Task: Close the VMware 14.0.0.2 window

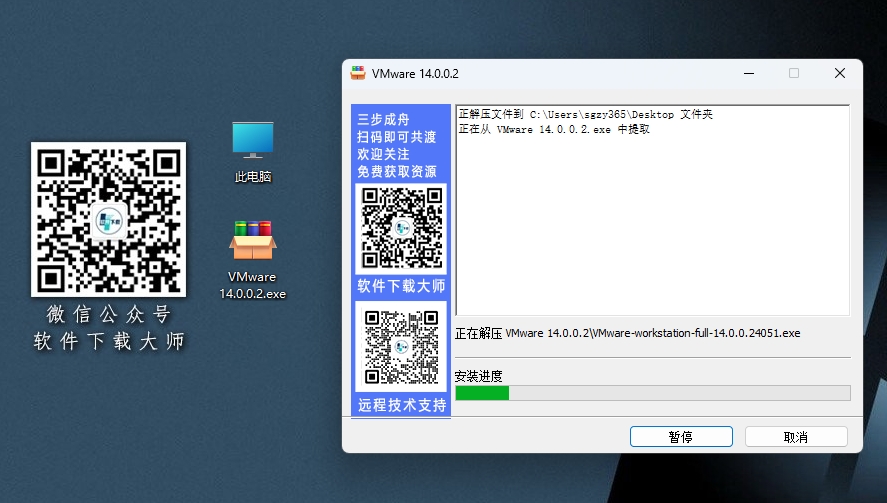Action: pyautogui.click(x=840, y=73)
